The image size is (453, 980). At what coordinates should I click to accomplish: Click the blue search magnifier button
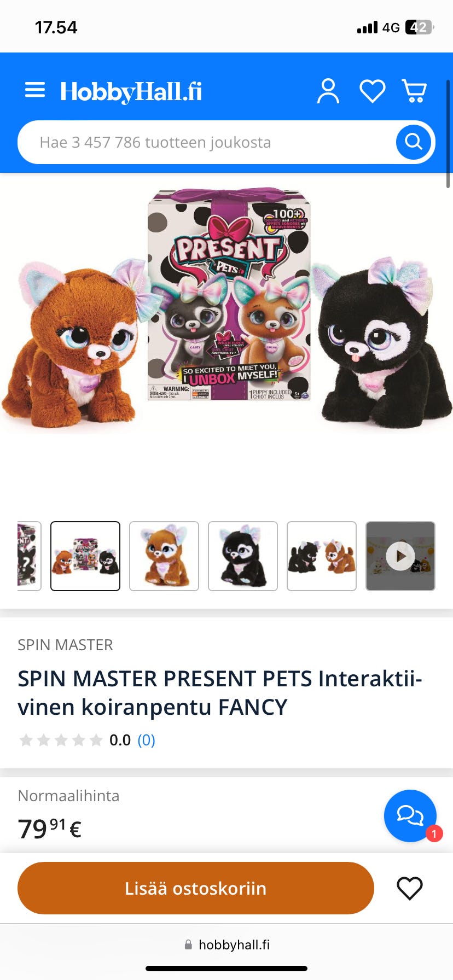[x=414, y=142]
